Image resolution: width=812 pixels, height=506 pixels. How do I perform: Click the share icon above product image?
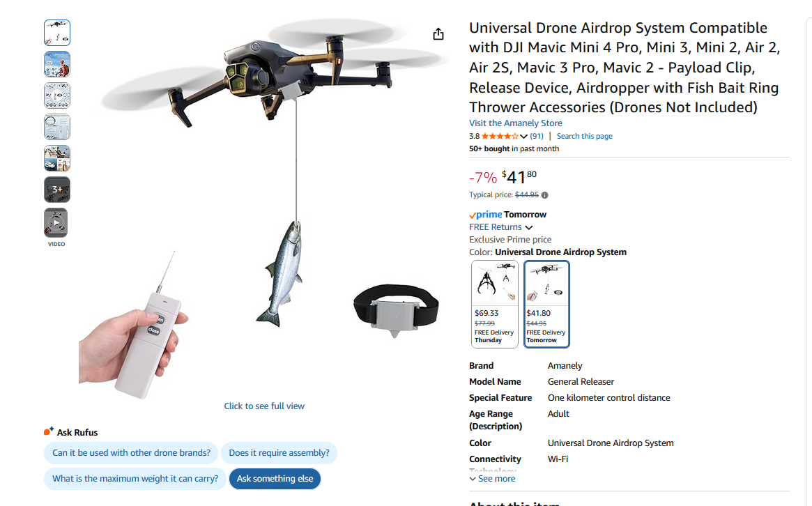[438, 34]
